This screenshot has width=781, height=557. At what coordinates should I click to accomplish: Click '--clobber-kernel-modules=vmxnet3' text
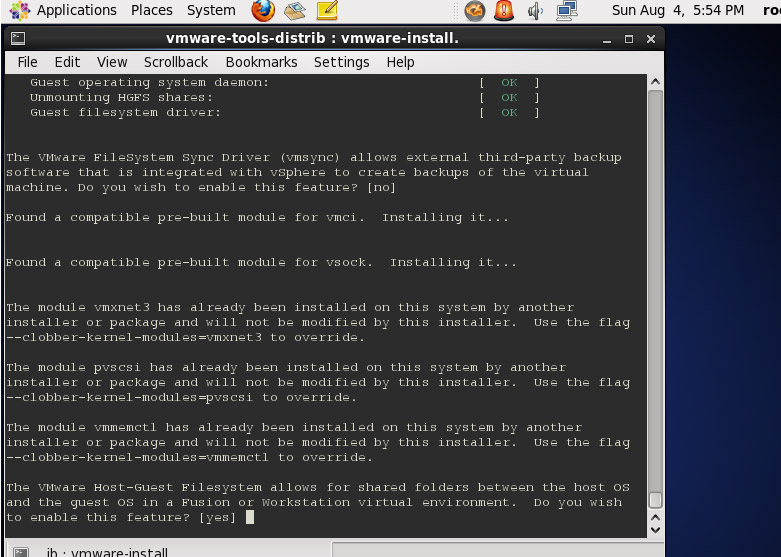(133, 337)
